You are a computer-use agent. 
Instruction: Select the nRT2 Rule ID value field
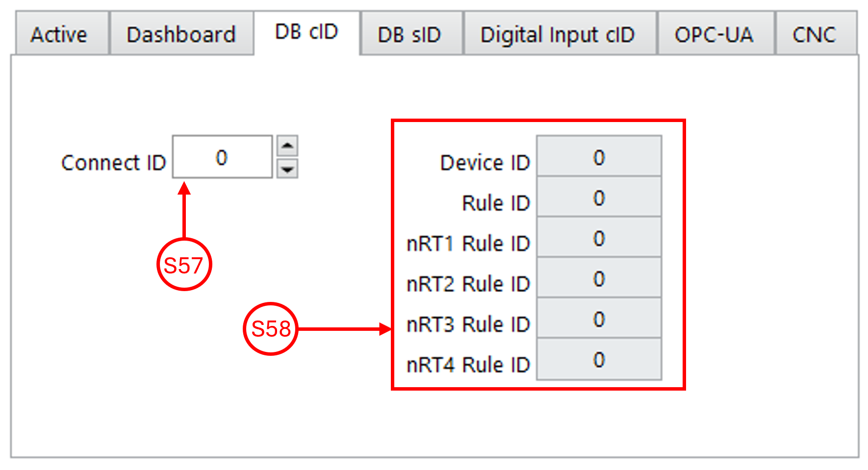pos(599,278)
